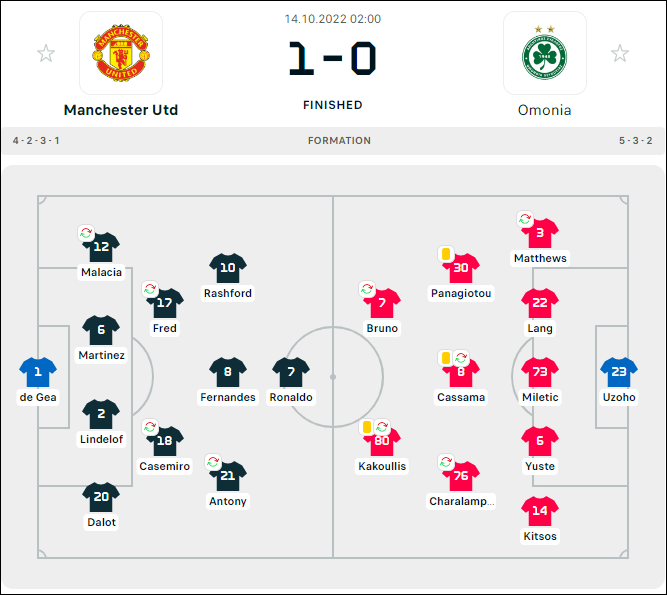Open Manchester Utd team name link
Image resolution: width=667 pixels, height=595 pixels.
coord(121,110)
